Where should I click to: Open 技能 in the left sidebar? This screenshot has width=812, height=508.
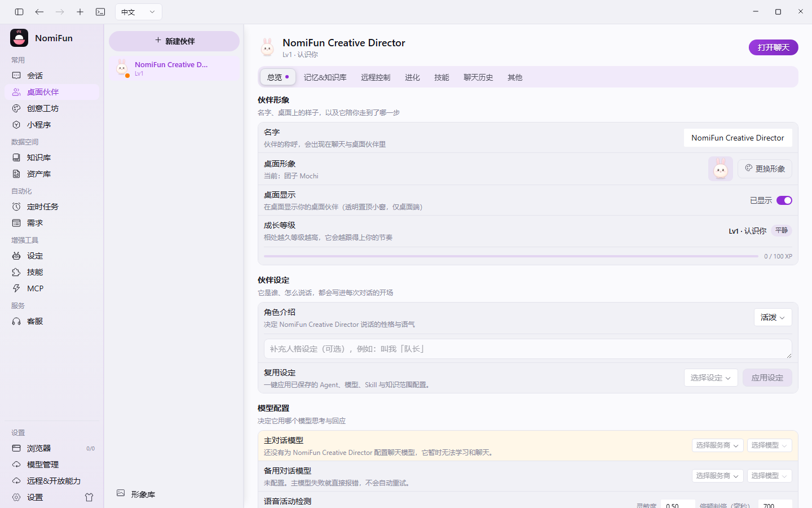[x=52, y=272]
